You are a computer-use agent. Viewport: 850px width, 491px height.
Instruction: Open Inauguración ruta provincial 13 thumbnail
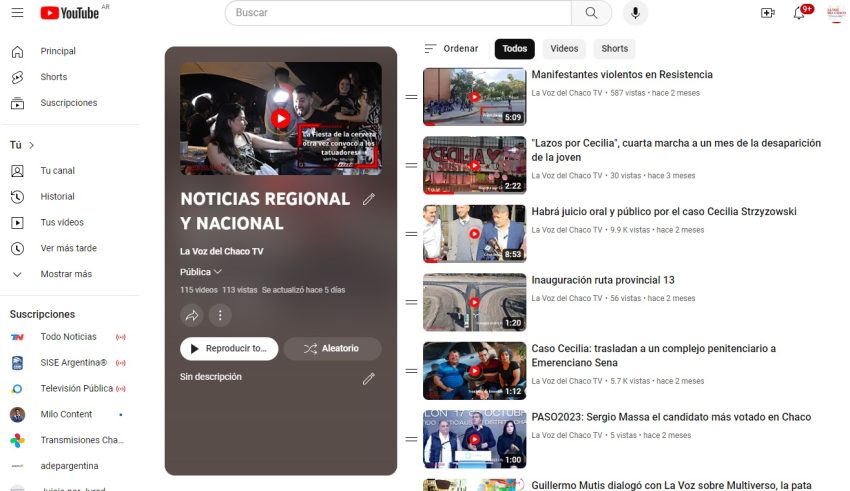474,302
